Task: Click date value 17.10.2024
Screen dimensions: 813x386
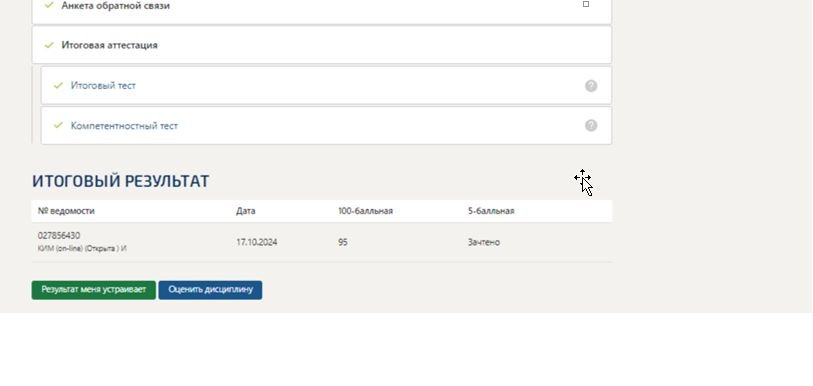Action: pyautogui.click(x=257, y=242)
